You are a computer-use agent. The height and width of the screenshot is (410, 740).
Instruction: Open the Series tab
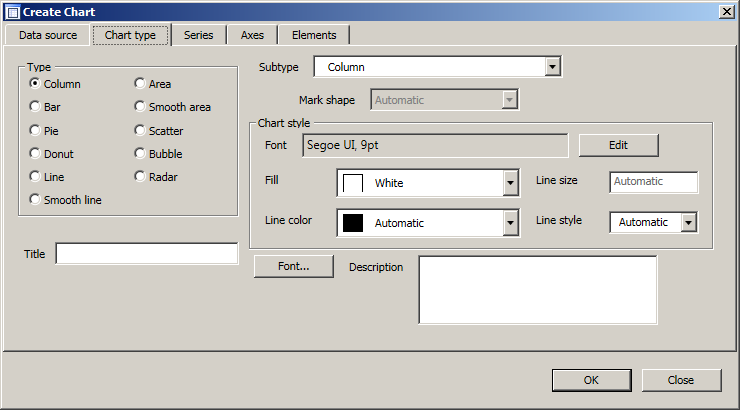pos(198,35)
